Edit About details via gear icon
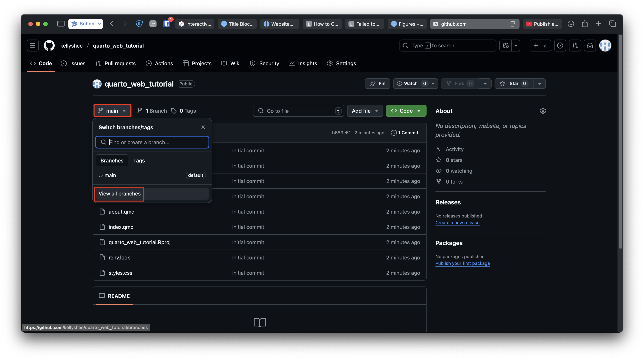Image resolution: width=644 pixels, height=360 pixels. [x=543, y=111]
